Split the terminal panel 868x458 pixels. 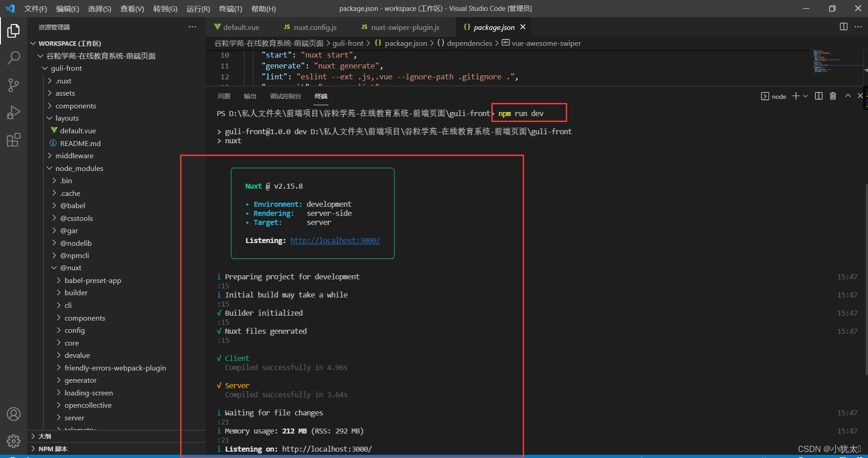tap(819, 96)
